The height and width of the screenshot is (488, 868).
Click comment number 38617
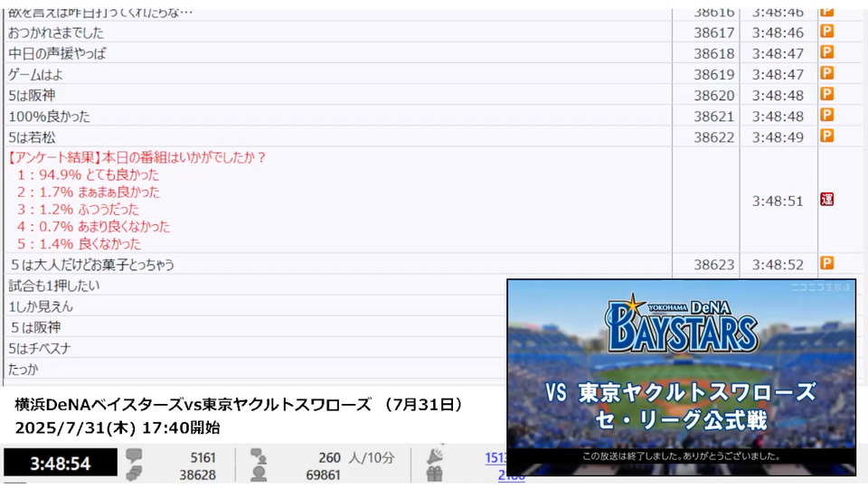point(713,33)
